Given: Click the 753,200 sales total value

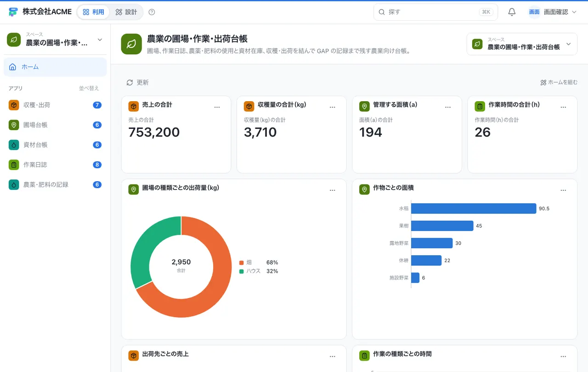Looking at the screenshot, I should pyautogui.click(x=154, y=132).
